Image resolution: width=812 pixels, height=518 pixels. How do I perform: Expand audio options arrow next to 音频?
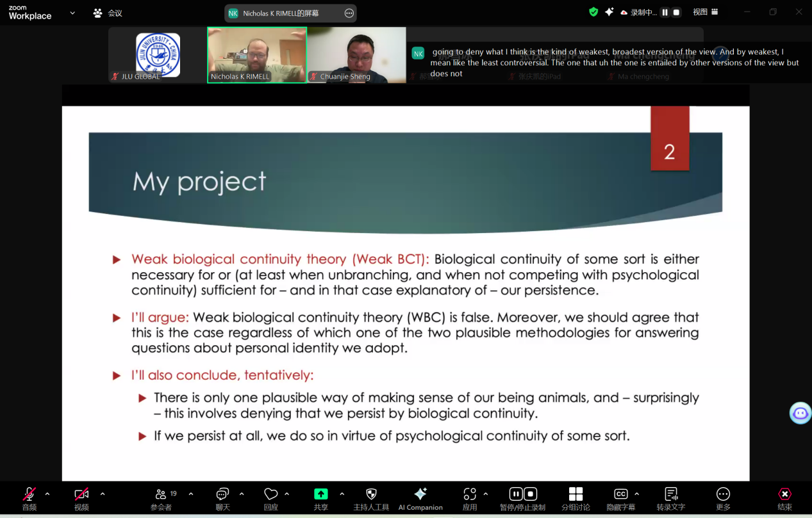click(x=47, y=494)
